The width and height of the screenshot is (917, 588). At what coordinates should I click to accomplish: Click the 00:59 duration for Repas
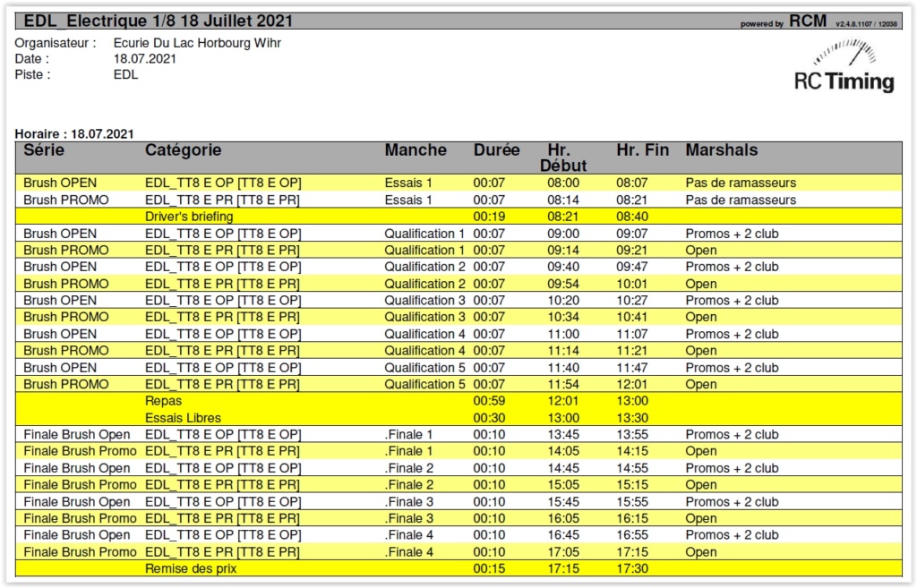[489, 401]
